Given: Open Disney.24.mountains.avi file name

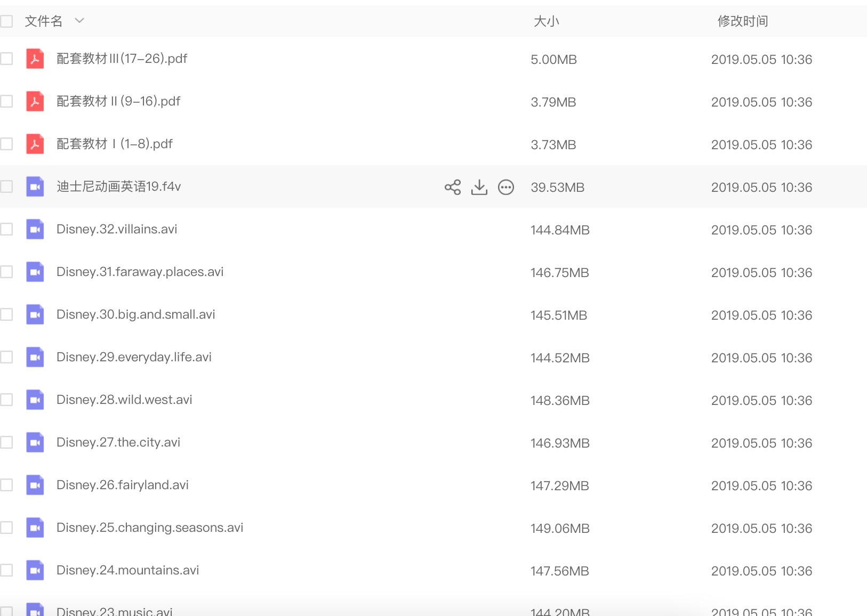Looking at the screenshot, I should 127,570.
